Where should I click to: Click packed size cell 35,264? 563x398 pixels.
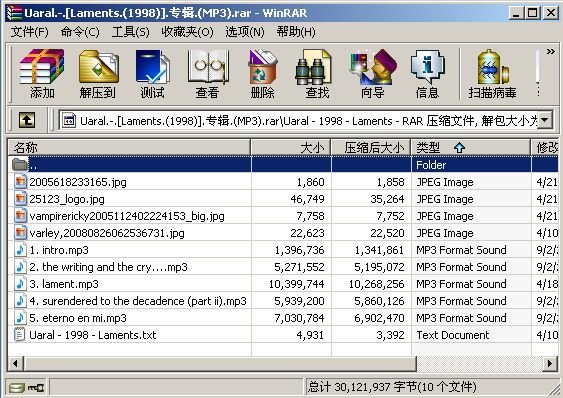point(387,199)
